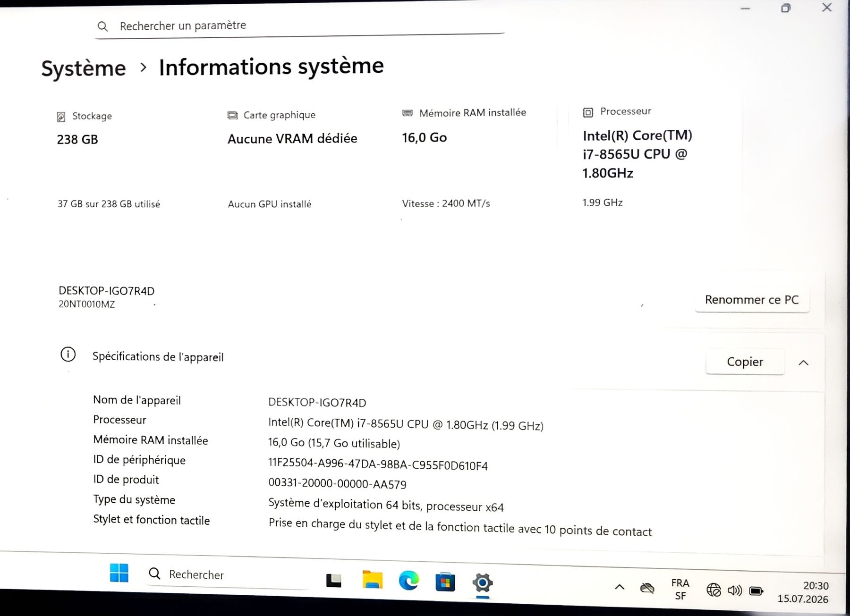Select the i7-8565U CPU processor heading
Viewport: 850px width, 616px height.
pos(637,154)
